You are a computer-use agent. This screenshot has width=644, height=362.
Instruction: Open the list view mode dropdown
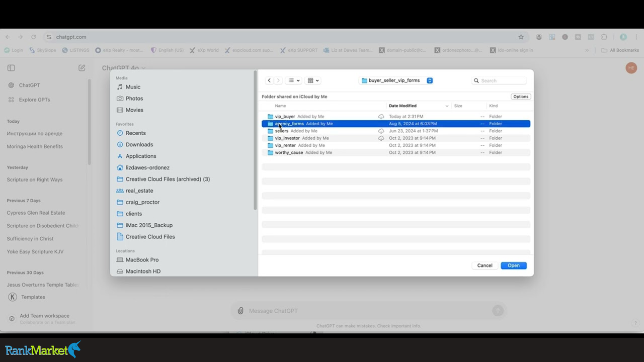point(294,80)
